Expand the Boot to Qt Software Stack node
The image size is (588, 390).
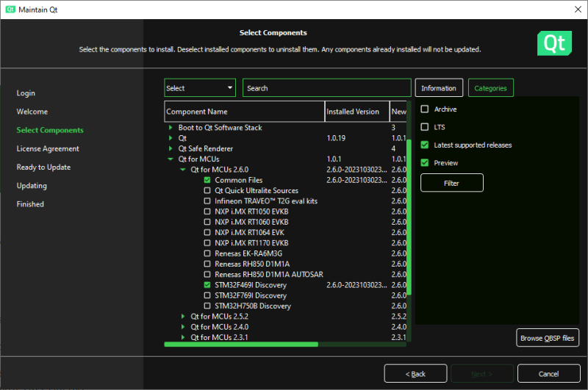pos(171,128)
